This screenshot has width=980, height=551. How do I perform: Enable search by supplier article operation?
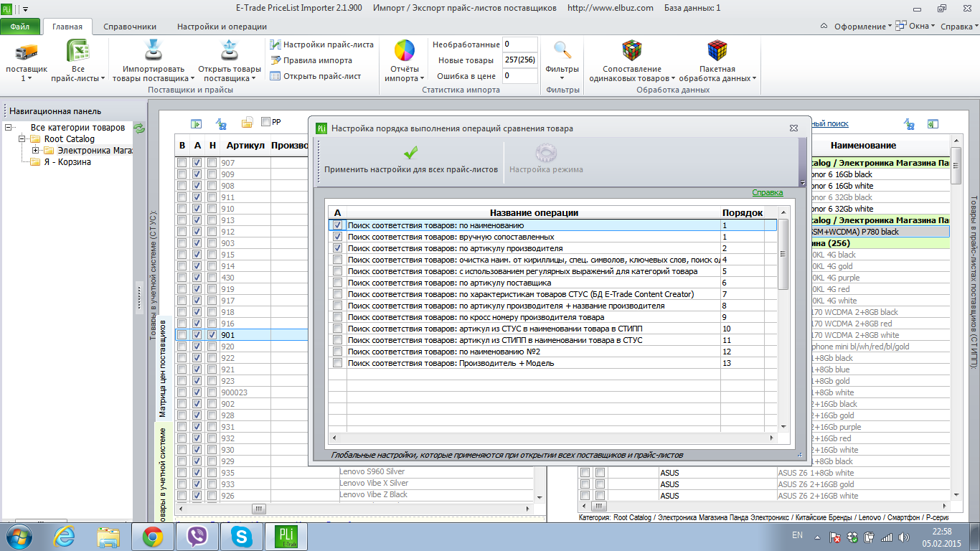pos(337,283)
